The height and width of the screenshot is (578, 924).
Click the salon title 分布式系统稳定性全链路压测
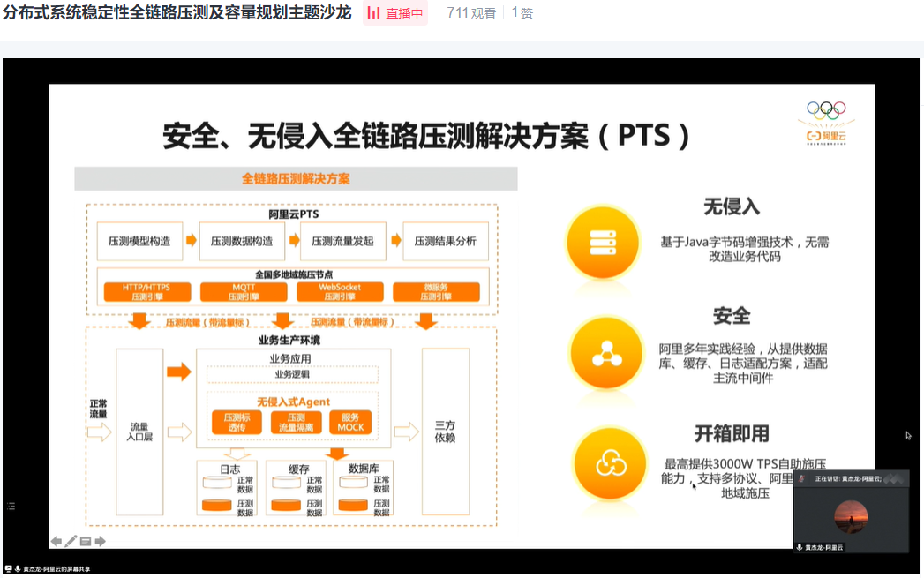pyautogui.click(x=177, y=12)
